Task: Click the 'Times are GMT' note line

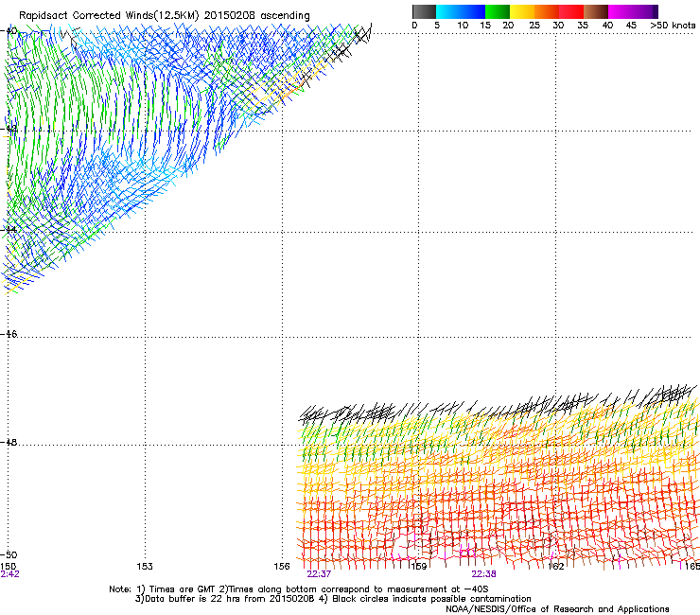Action: pos(299,589)
